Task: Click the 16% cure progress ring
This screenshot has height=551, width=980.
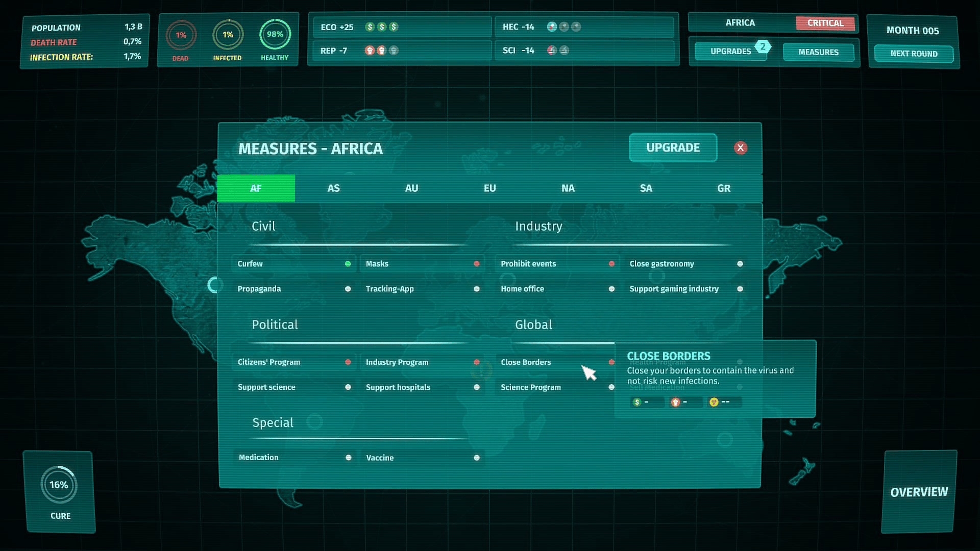Action: [59, 485]
